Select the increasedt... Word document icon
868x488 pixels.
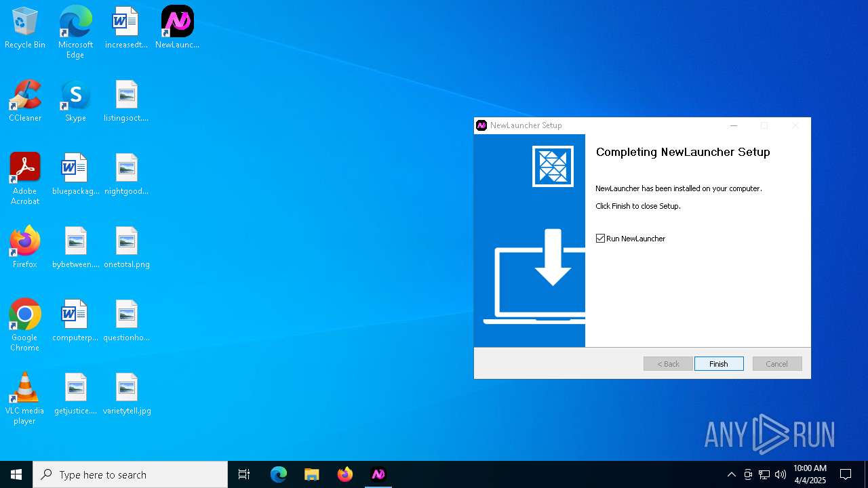126,28
